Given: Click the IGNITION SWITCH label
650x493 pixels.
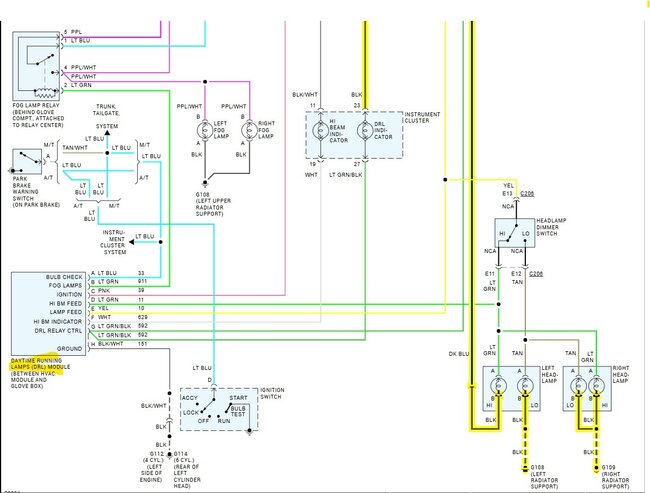Looking at the screenshot, I should click(272, 393).
